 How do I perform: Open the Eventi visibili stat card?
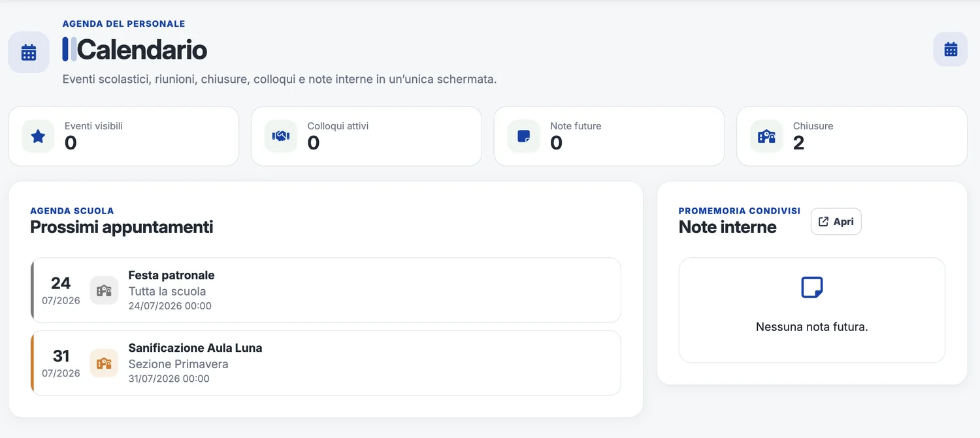click(123, 136)
